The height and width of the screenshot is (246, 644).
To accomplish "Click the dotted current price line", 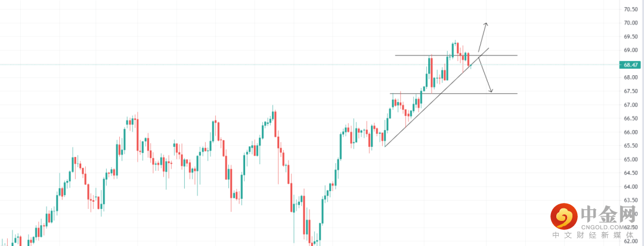I will click(x=239, y=64).
